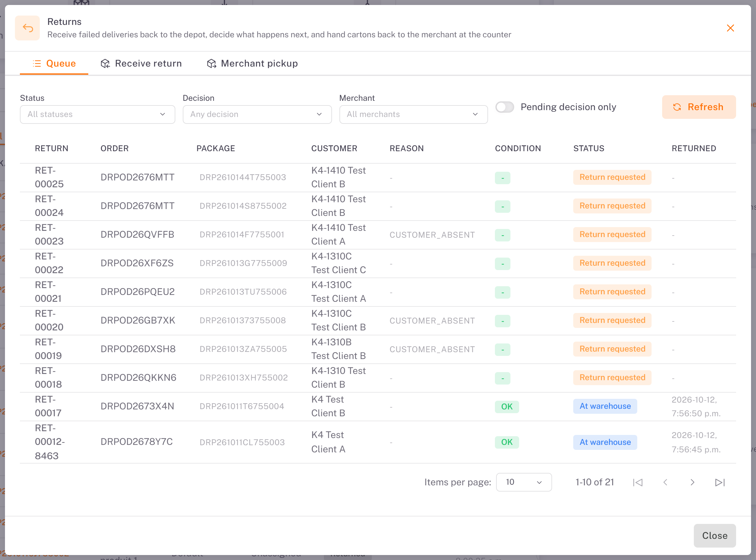Go to the next results page
The image size is (756, 560).
(x=692, y=482)
